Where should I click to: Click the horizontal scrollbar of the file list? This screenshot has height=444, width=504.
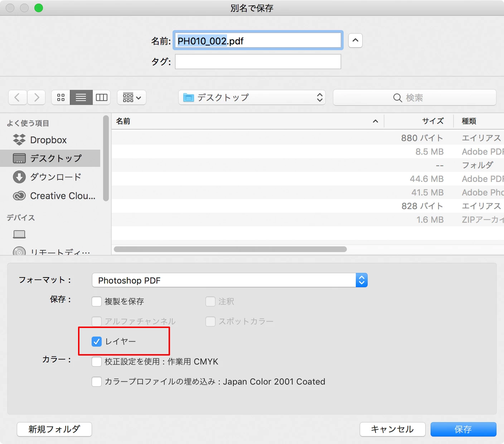(x=230, y=249)
